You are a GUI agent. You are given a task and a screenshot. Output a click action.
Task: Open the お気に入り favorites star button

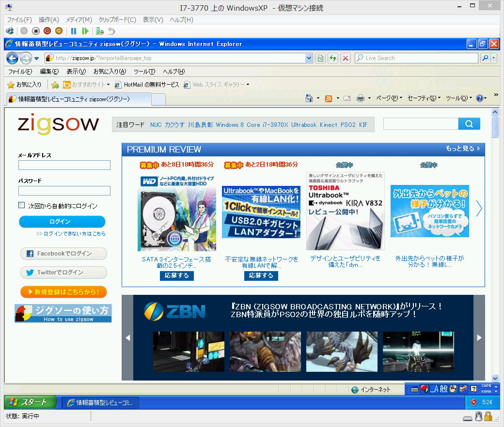[x=24, y=85]
